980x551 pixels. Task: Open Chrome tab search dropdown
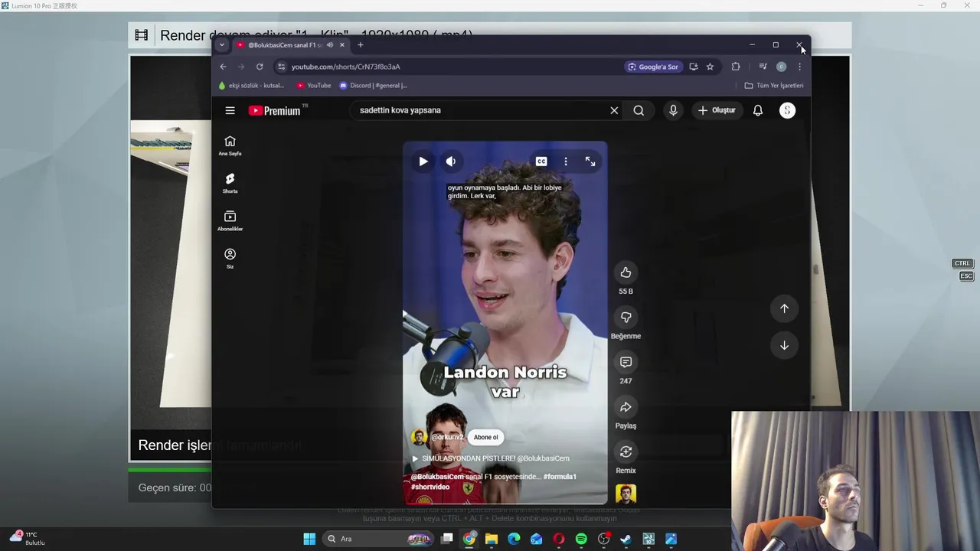click(222, 45)
